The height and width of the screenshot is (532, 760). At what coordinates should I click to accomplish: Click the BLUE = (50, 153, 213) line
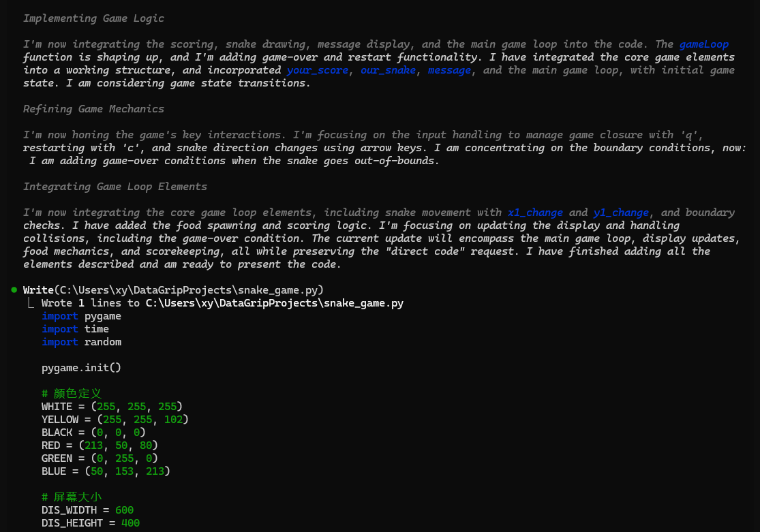pyautogui.click(x=106, y=471)
